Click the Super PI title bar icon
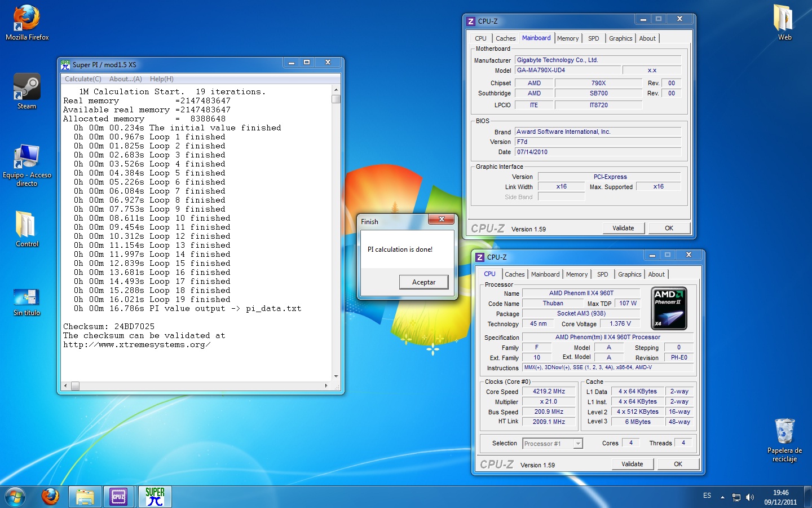Viewport: 812px width, 508px height. click(x=65, y=65)
